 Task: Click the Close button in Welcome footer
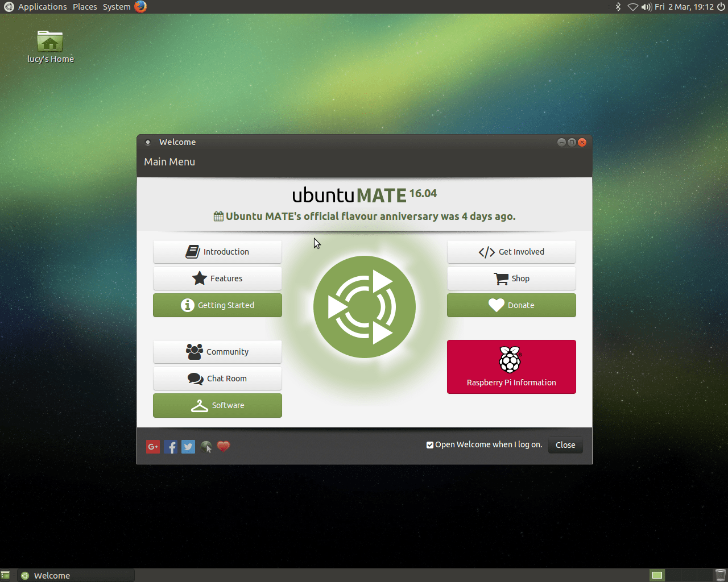565,445
